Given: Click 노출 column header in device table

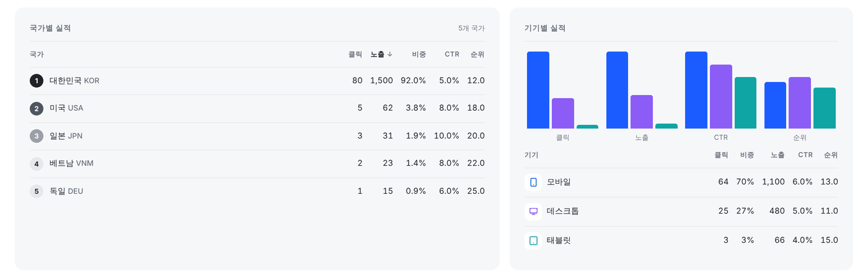Looking at the screenshot, I should click(x=777, y=155).
